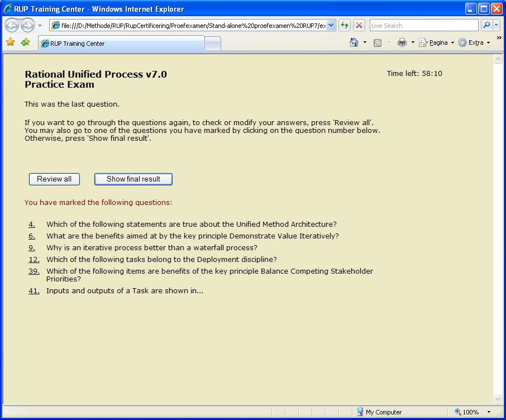
Task: Open marked question 6 link
Action: coord(32,236)
